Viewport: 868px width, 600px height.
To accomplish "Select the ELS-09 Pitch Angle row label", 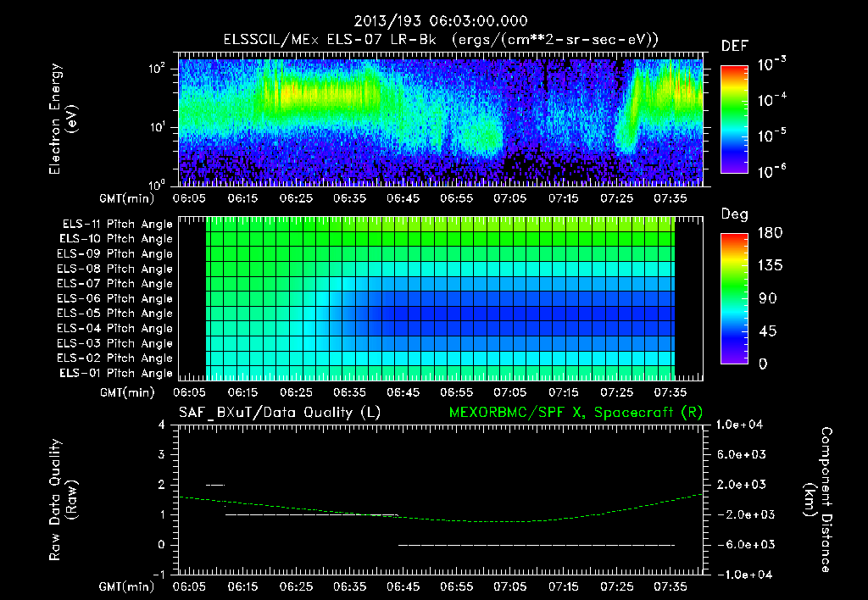I will (x=115, y=253).
